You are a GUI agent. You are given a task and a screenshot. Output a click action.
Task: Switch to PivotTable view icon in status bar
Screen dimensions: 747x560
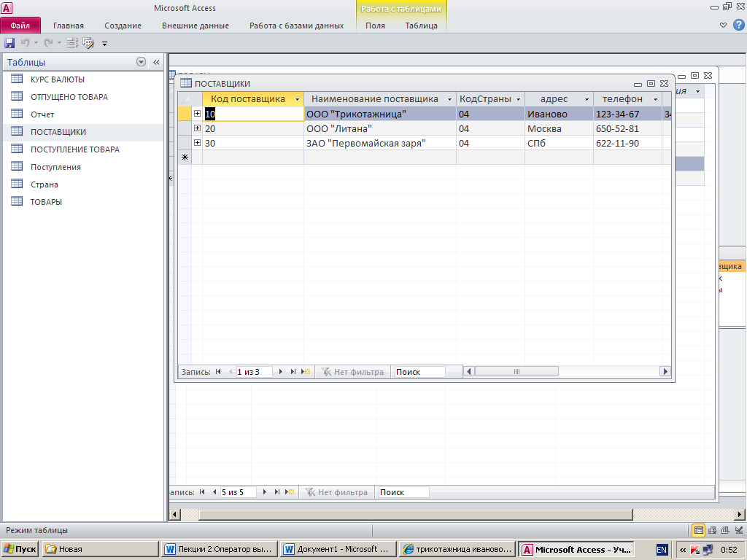pos(712,530)
